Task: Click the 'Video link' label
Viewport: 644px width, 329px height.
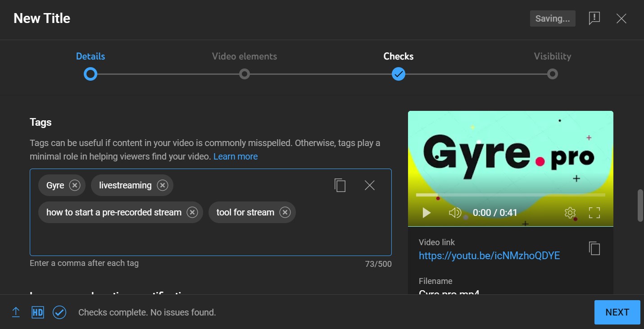Action: (x=437, y=242)
